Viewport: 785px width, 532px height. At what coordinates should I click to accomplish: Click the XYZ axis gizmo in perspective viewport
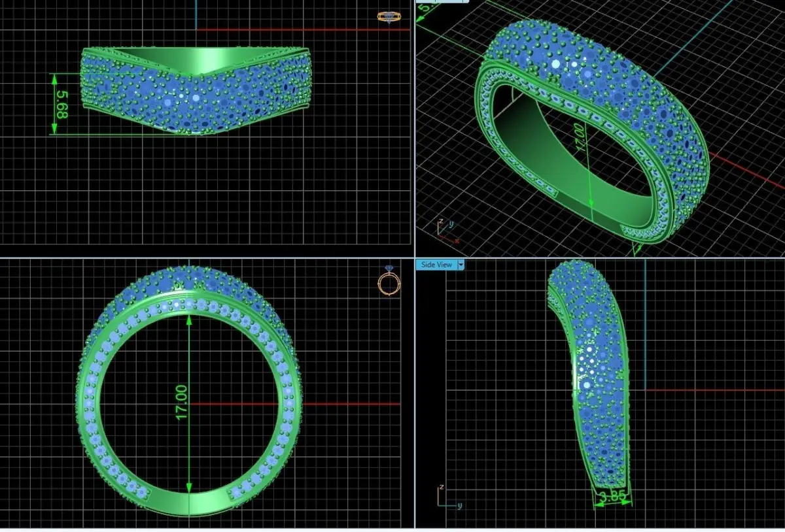(447, 230)
